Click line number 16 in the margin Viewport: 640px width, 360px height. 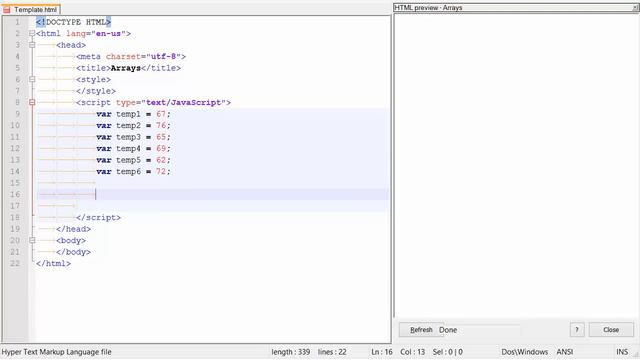(x=15, y=194)
